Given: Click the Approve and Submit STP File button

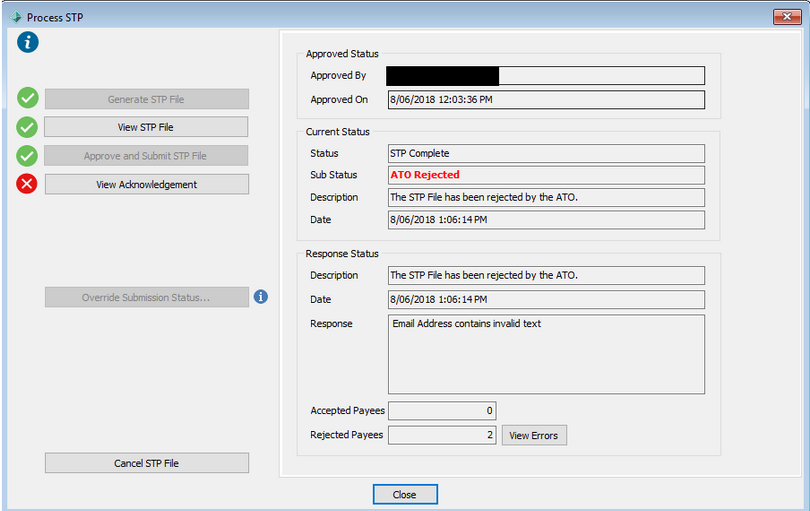Looking at the screenshot, I should tap(146, 156).
